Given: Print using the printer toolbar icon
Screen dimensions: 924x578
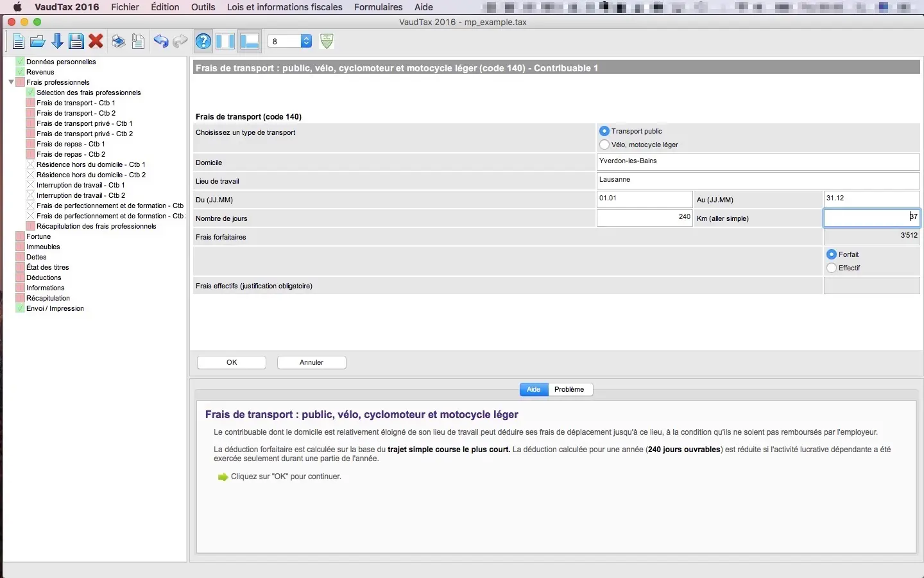Looking at the screenshot, I should tap(118, 42).
